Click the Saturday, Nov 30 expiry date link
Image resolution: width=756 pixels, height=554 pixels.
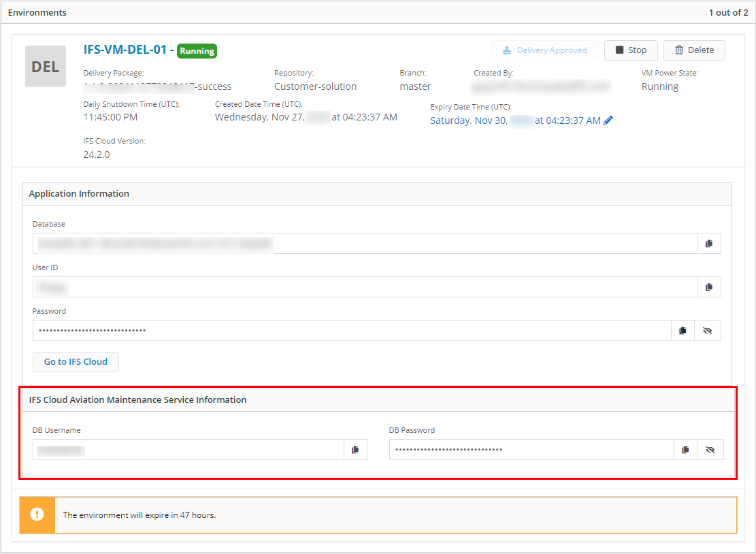click(515, 120)
